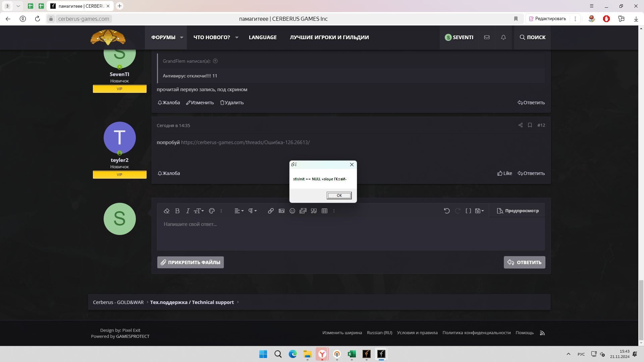
Task: Toggle BB code mode brackets icon
Action: click(468, 211)
